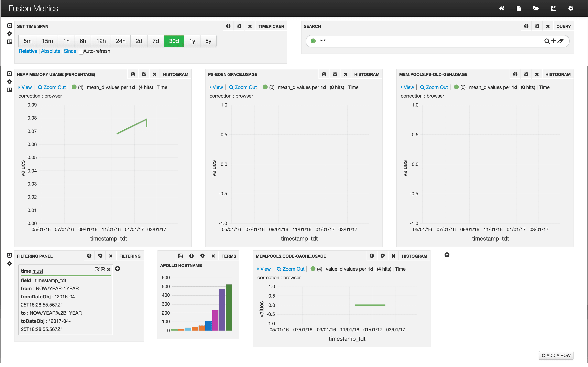
Task: Switch to Absolute time mode
Action: pos(51,51)
